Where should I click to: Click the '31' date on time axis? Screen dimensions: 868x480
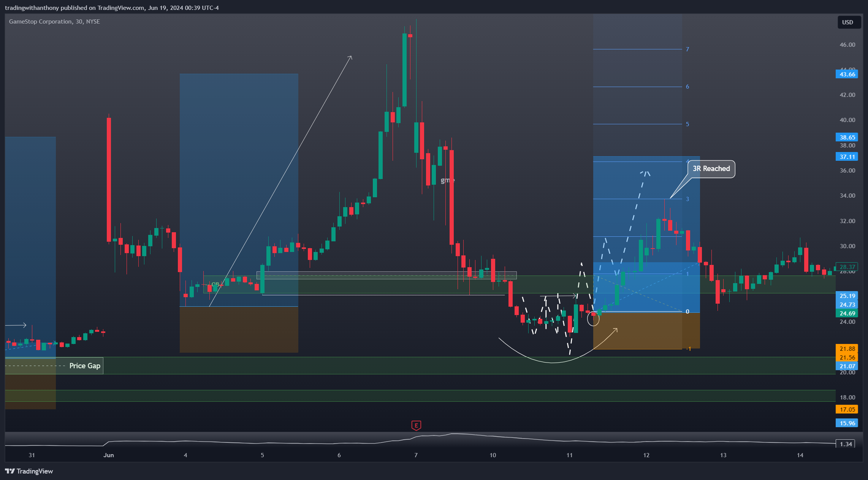(32, 455)
